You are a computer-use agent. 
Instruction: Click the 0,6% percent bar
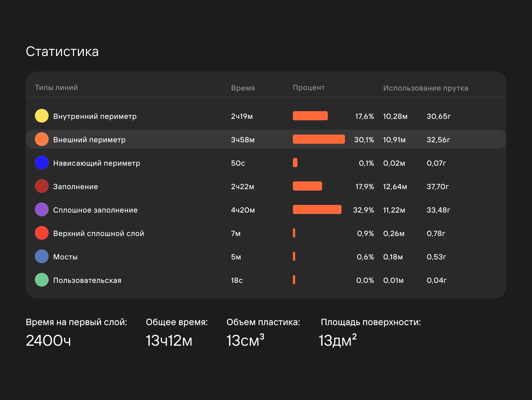(x=294, y=256)
